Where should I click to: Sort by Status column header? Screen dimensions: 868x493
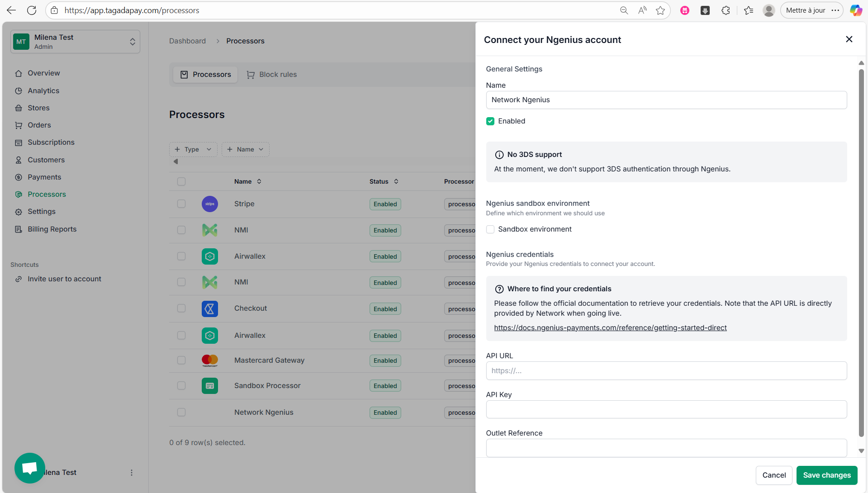click(384, 181)
